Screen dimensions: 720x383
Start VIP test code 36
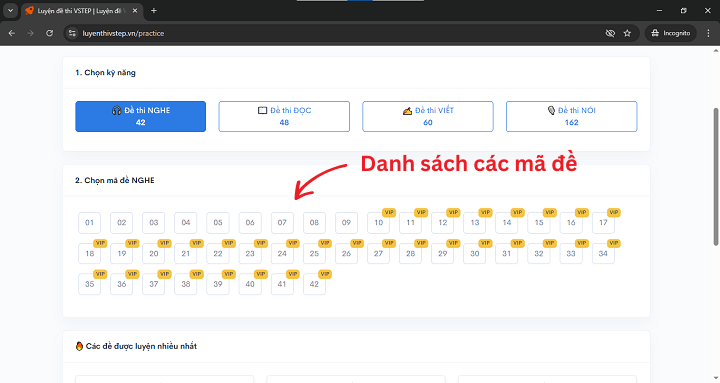click(x=122, y=284)
